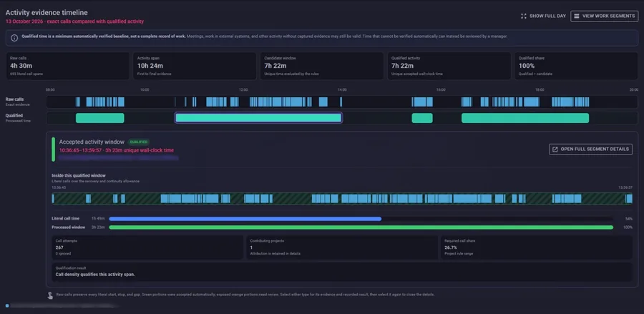Click the '12:00' time axis label
Viewport: 644px width, 314px height.
click(243, 89)
